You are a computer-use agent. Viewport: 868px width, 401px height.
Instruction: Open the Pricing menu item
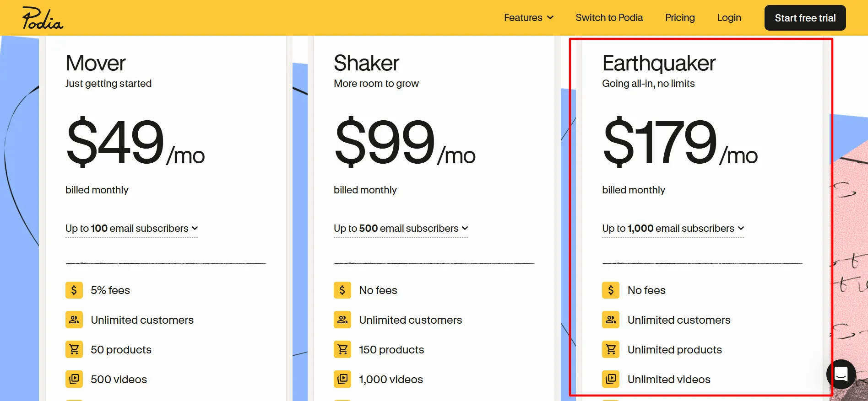(680, 18)
